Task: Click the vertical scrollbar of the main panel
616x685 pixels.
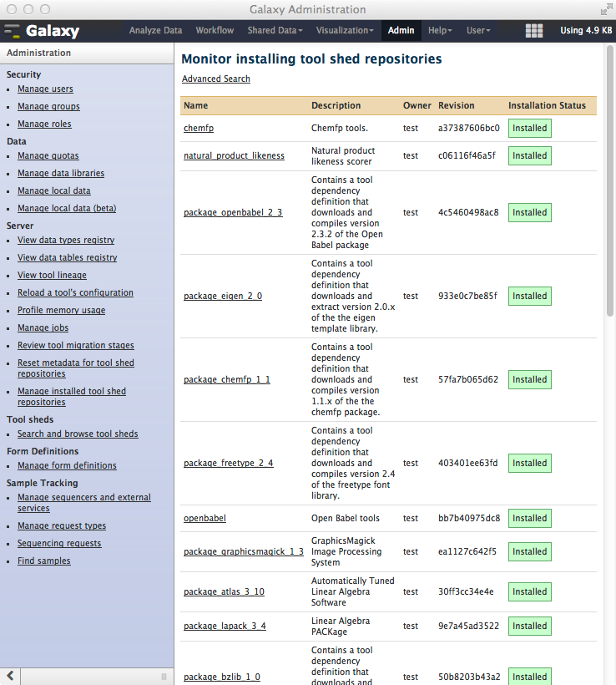Action: (610, 181)
